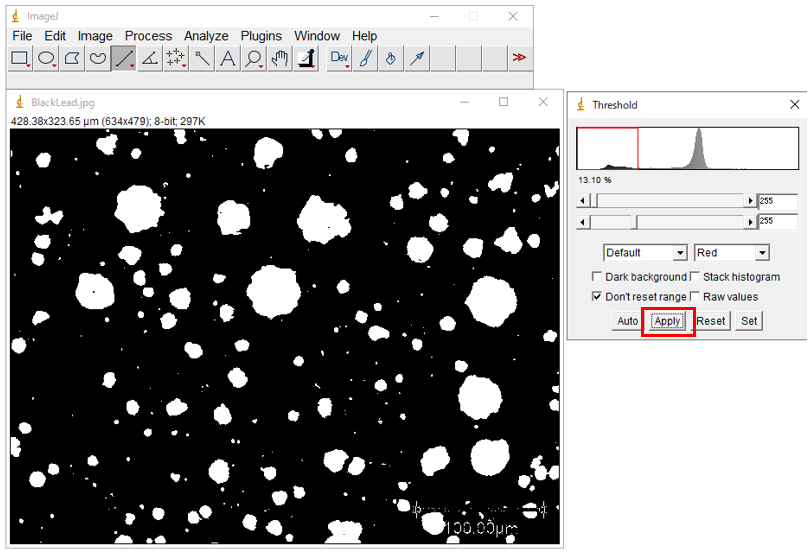The image size is (810, 553).
Task: Open the Default threshold method dropdown
Action: tap(645, 253)
